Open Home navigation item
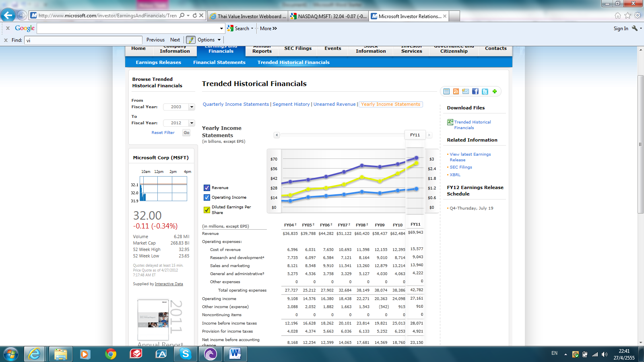644x362 pixels. [138, 49]
